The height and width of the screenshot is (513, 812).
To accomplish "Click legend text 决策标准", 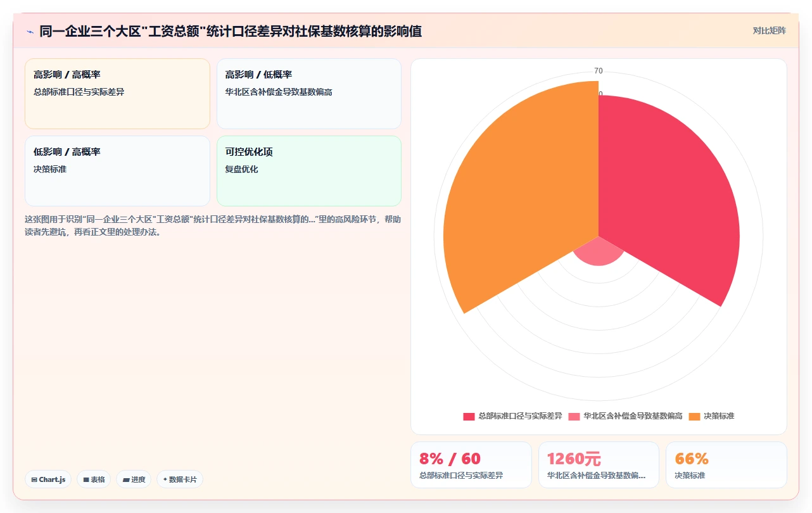I will [x=719, y=416].
